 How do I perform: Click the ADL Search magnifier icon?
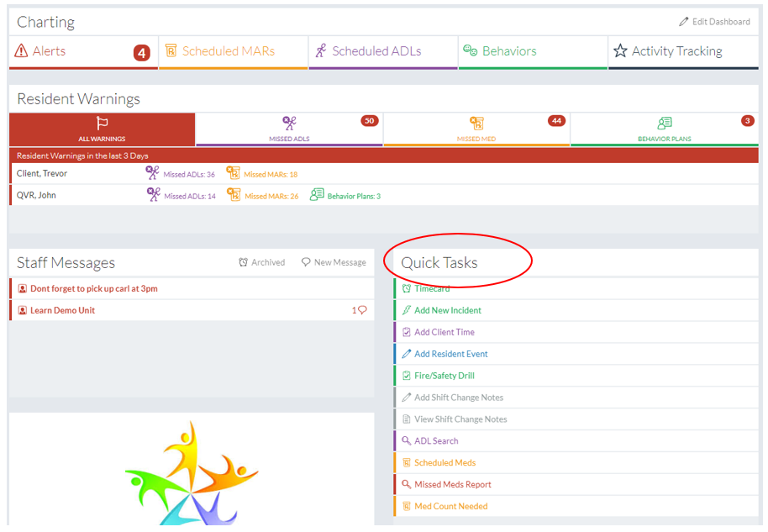point(407,440)
